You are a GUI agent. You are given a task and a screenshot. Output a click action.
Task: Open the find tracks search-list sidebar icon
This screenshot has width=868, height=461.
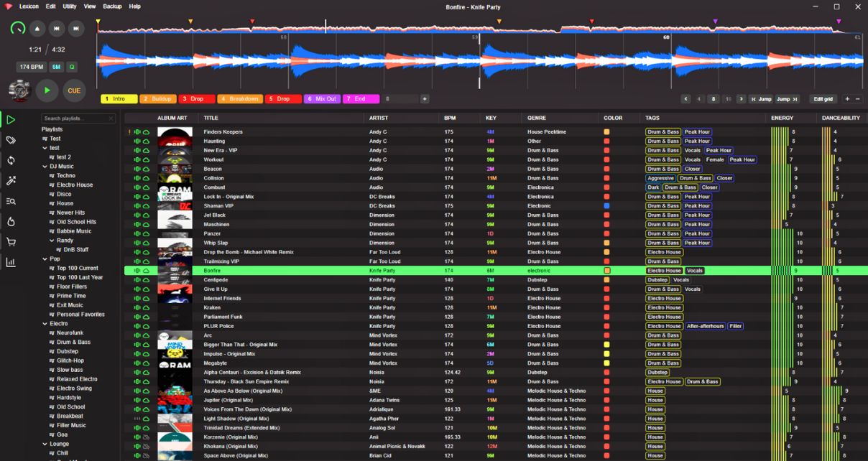[x=11, y=201]
